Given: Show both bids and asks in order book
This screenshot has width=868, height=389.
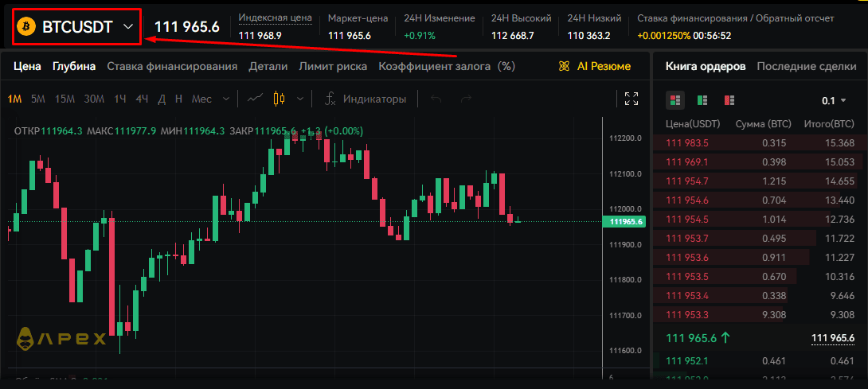Looking at the screenshot, I should click(674, 100).
